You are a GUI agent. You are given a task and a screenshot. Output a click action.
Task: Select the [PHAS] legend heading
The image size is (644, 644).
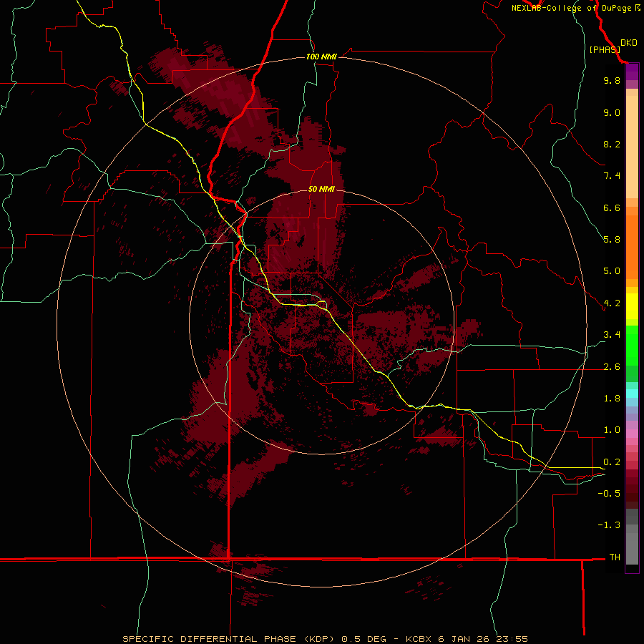[605, 49]
